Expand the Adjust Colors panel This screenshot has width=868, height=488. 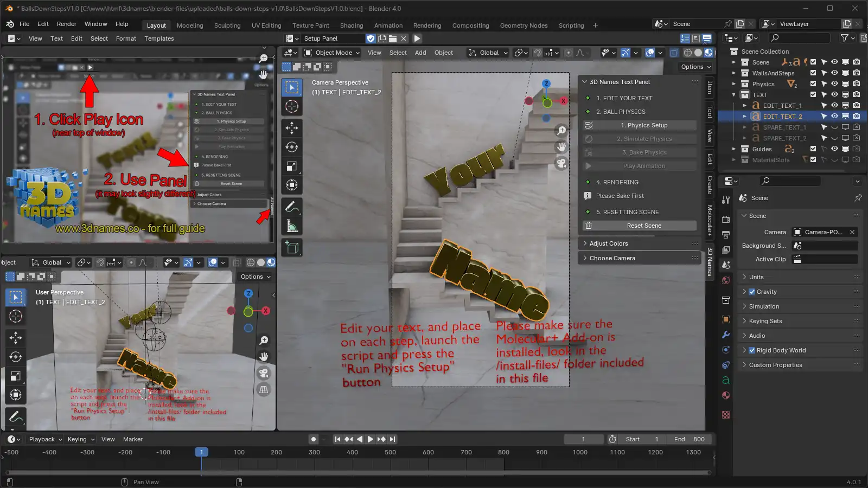pos(640,243)
